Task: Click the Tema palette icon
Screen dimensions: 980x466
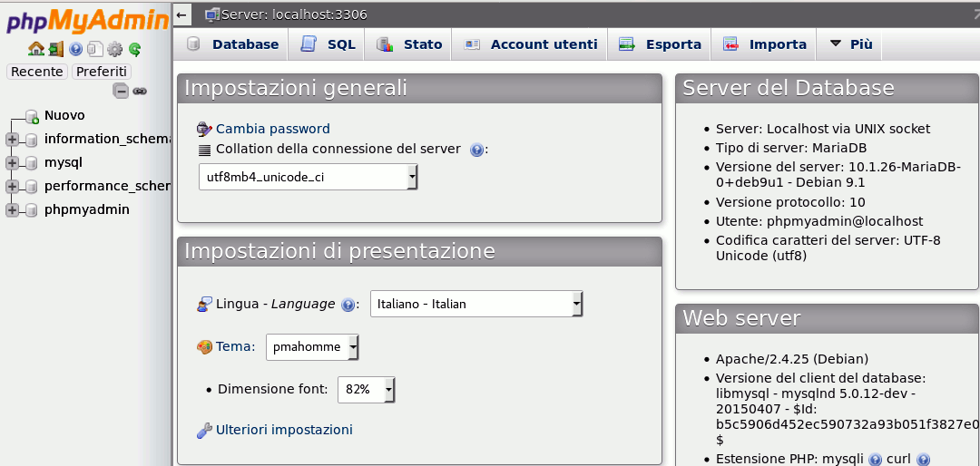Action: [x=204, y=346]
